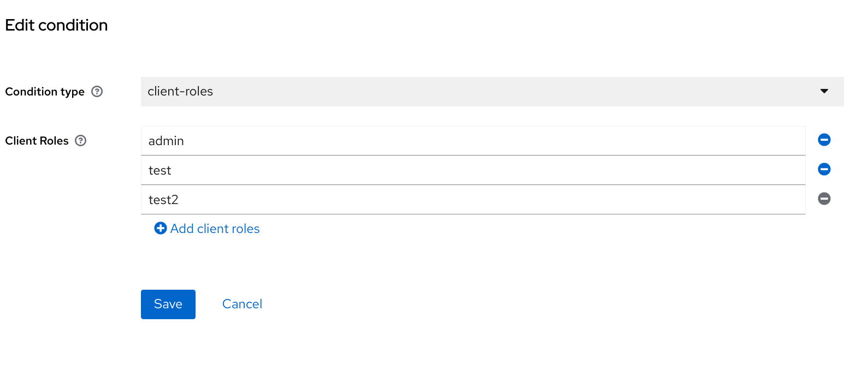
Task: Click the plus icon before Add client roles
Action: click(160, 228)
